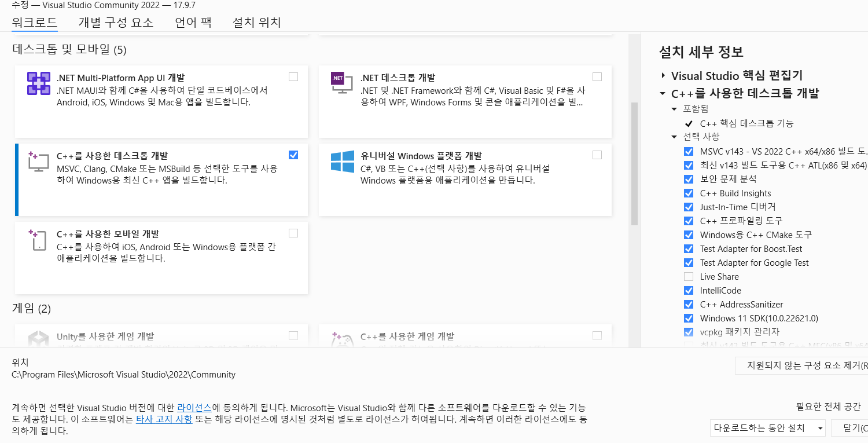The image size is (868, 443).
Task: Uncheck Test Adapter for Google Test
Action: (x=689, y=262)
